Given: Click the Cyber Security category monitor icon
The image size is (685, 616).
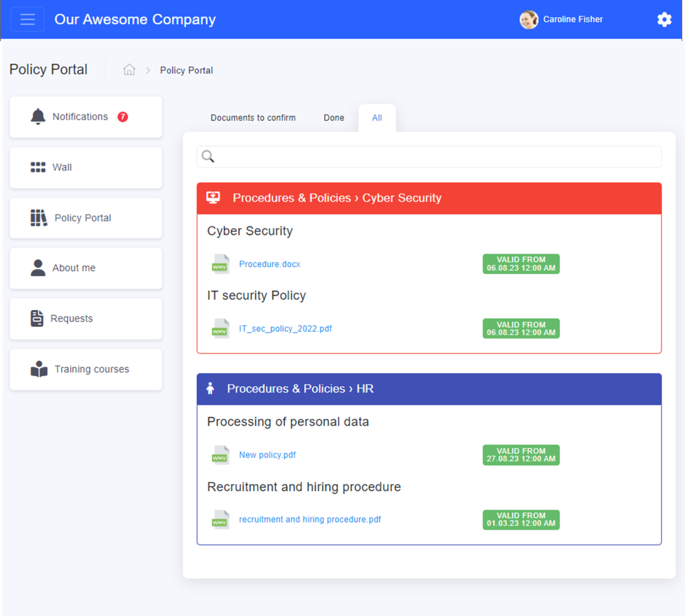Looking at the screenshot, I should click(x=213, y=197).
